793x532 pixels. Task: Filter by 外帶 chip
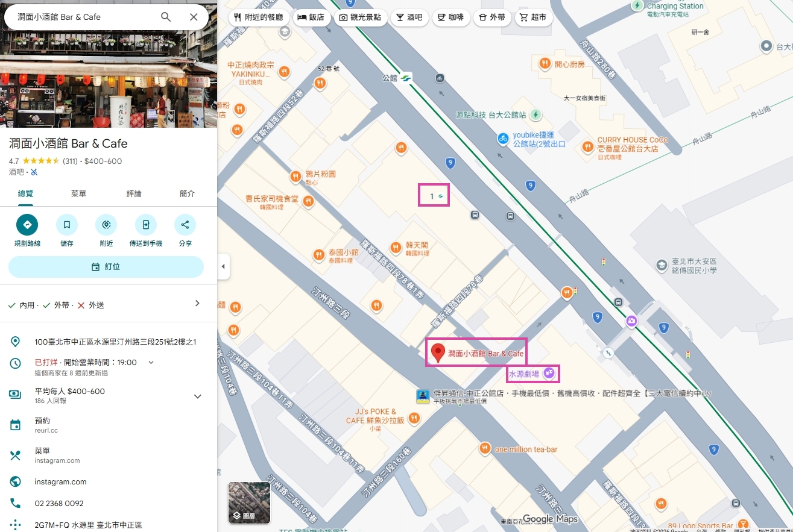tap(492, 17)
